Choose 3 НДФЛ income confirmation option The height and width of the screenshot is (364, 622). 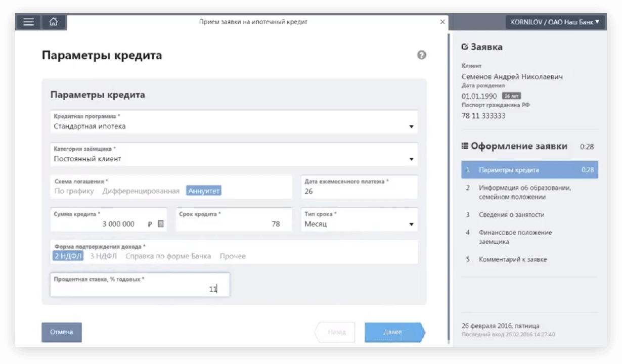(103, 256)
